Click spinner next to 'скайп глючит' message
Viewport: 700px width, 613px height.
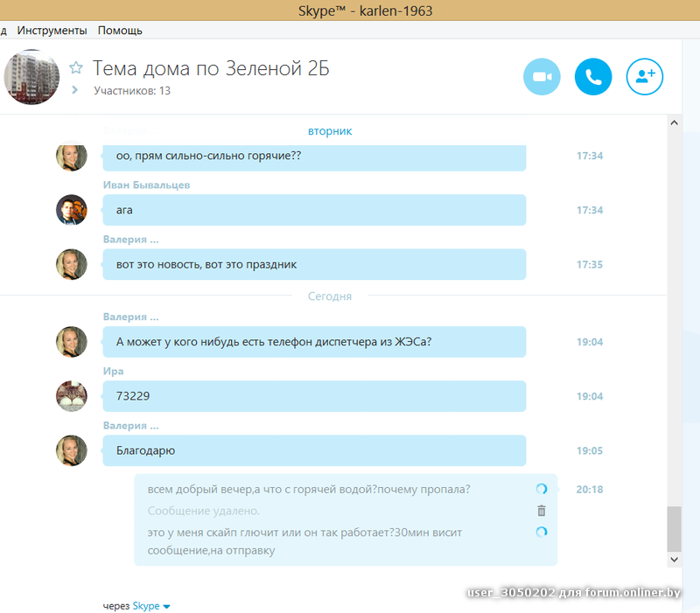coord(542,532)
